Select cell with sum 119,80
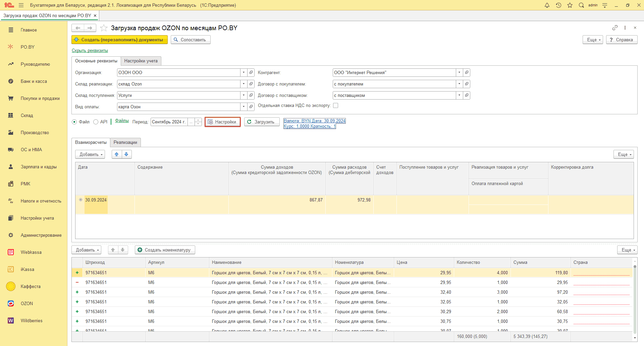Screen dimensions: 644x346 coord(540,273)
